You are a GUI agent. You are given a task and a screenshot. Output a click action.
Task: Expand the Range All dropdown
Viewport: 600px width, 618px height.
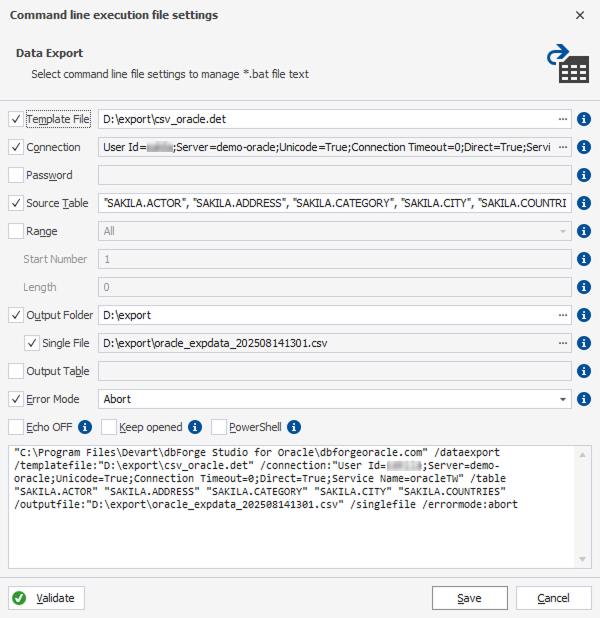pyautogui.click(x=563, y=231)
